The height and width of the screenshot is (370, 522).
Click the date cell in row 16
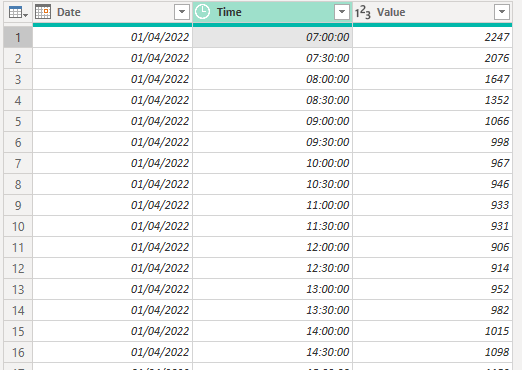pos(113,352)
